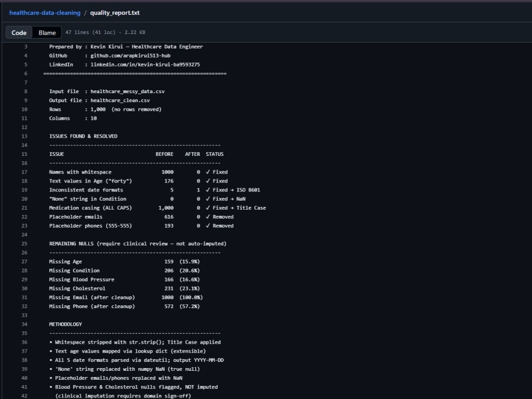The width and height of the screenshot is (532, 399).
Task: Click the '(100.0%)' percentage value
Action: (191, 297)
